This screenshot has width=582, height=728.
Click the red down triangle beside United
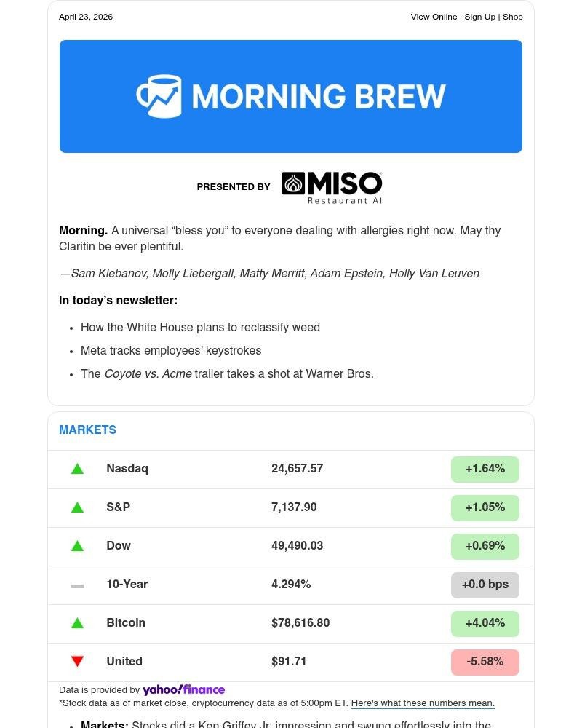[x=77, y=661]
